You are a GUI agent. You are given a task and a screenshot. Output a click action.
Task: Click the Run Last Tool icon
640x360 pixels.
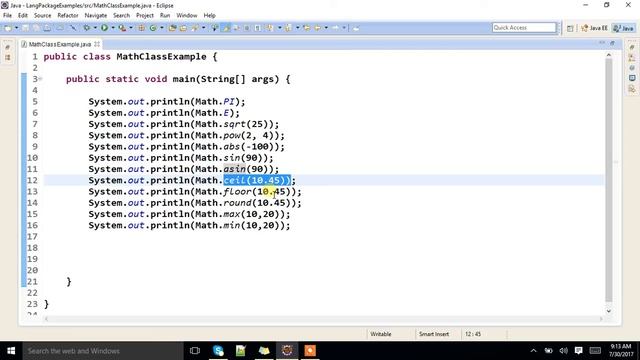coord(122,28)
